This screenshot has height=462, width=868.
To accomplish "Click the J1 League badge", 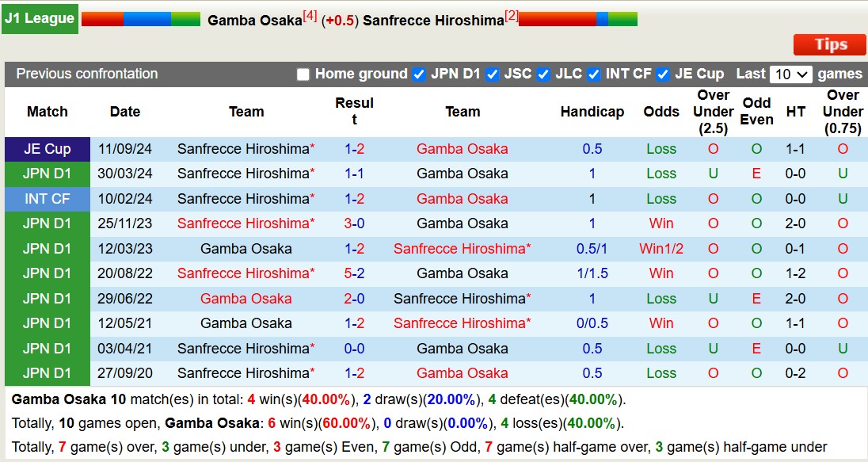I will (40, 17).
